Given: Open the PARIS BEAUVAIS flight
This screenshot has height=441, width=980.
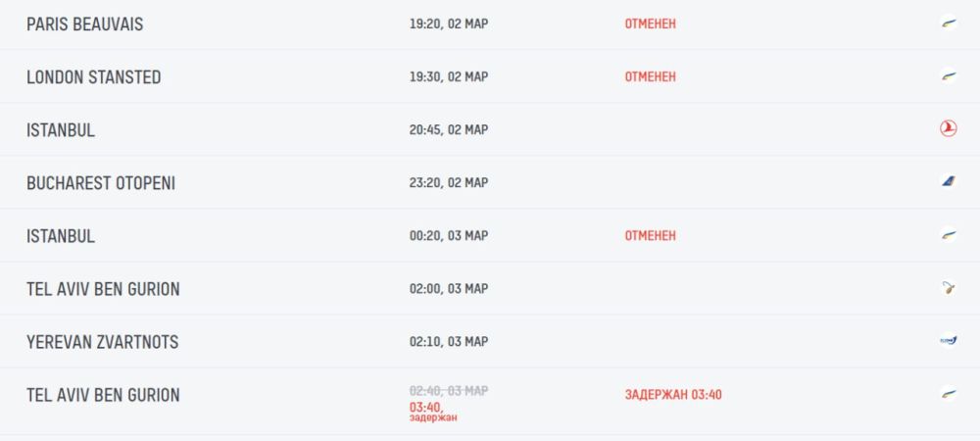Looking at the screenshot, I should [84, 24].
